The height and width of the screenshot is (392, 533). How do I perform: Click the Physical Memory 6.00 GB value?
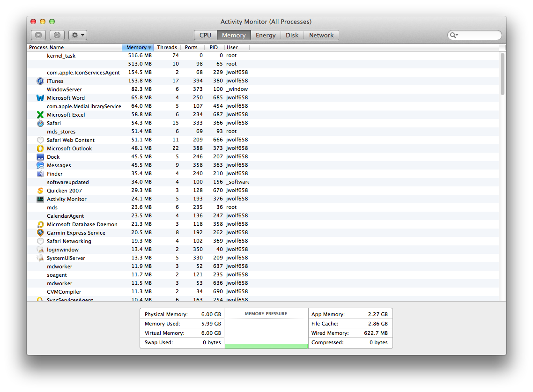[x=211, y=314]
